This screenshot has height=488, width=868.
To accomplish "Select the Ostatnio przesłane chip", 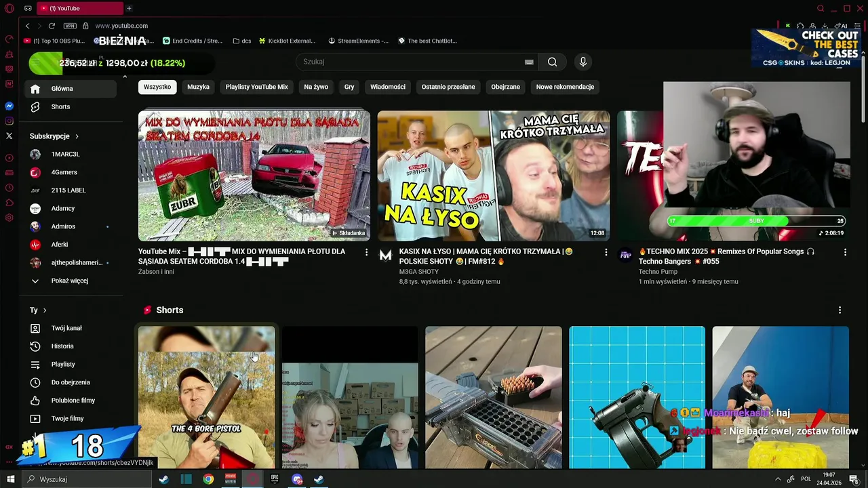I will tap(448, 87).
